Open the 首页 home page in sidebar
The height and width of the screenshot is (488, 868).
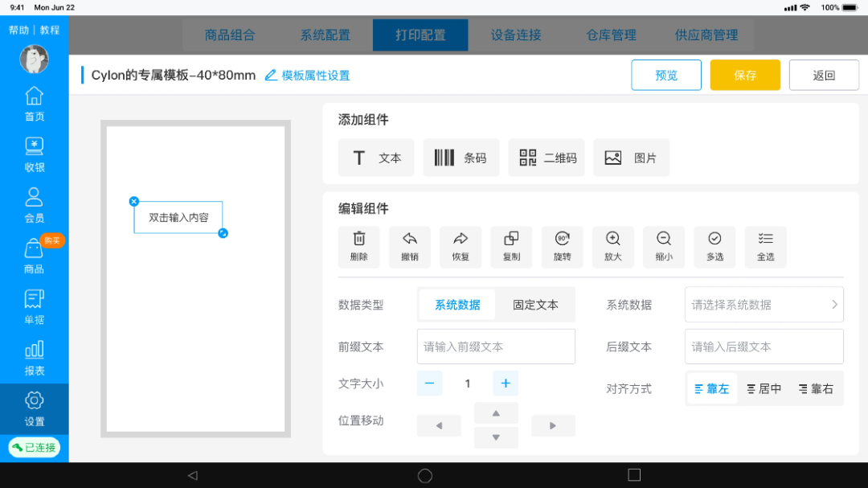34,104
